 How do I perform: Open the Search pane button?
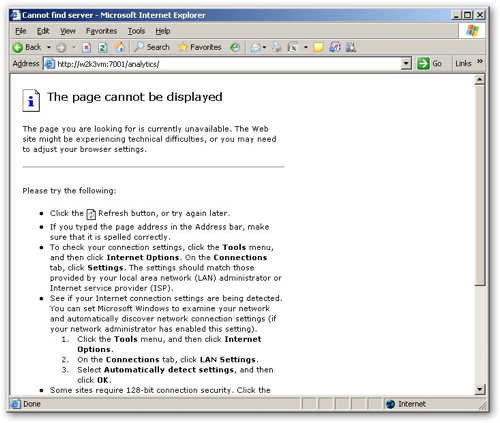152,47
